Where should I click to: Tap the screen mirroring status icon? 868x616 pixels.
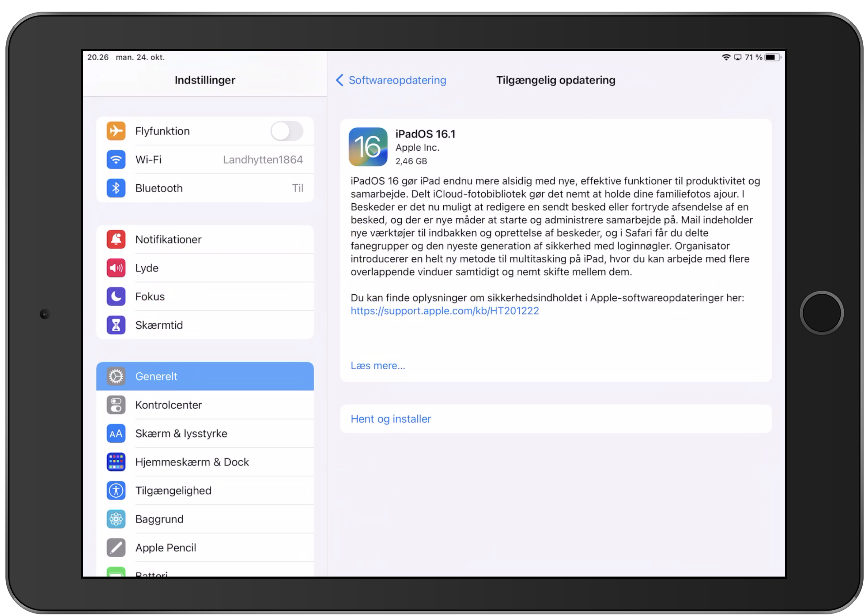(737, 57)
